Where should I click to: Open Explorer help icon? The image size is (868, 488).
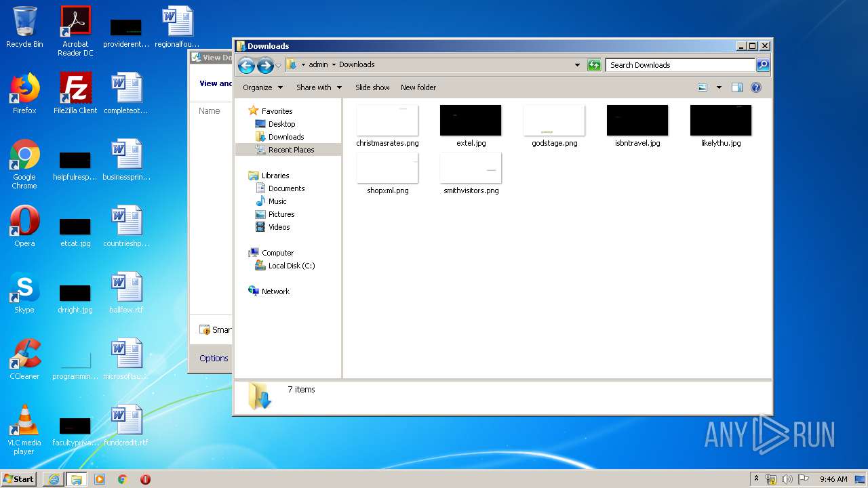756,87
